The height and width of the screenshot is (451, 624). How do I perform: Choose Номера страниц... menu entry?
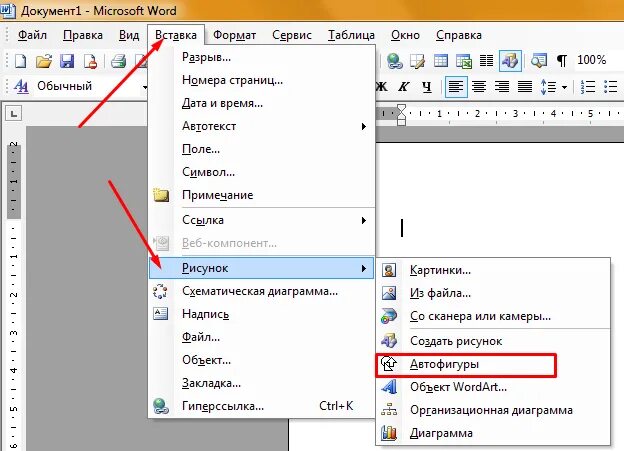coord(261,80)
